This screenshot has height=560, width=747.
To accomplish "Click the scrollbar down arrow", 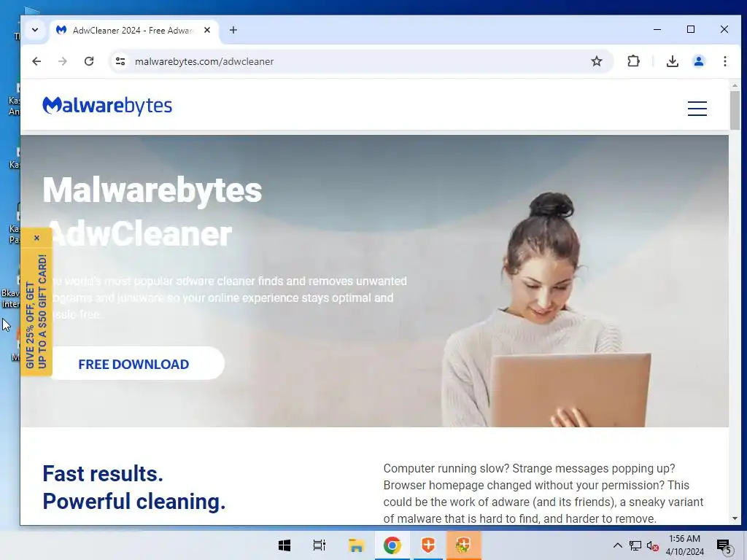I will pyautogui.click(x=735, y=518).
